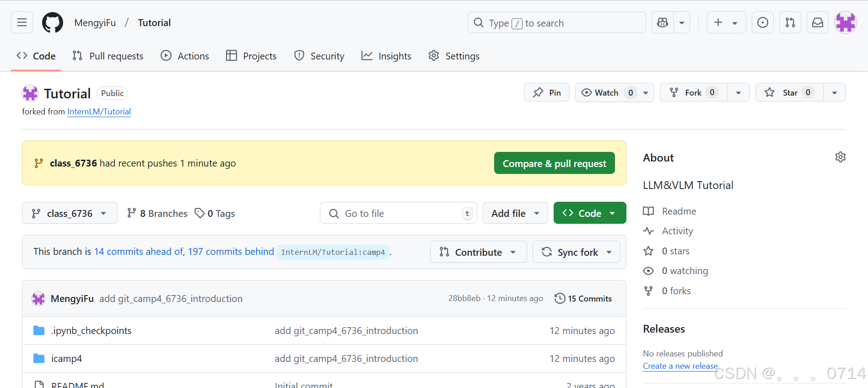Viewport: 868px width, 388px height.
Task: Open Tutorial repo breadcrumb link
Action: [x=154, y=23]
